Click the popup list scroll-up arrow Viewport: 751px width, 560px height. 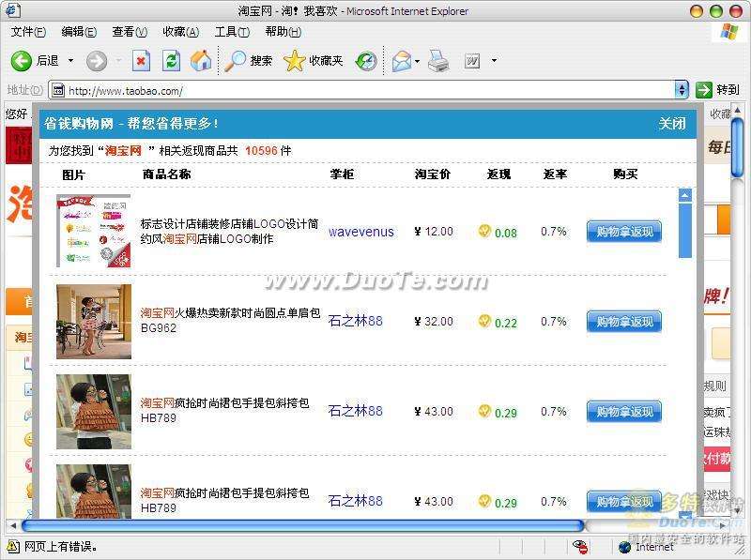click(x=685, y=195)
